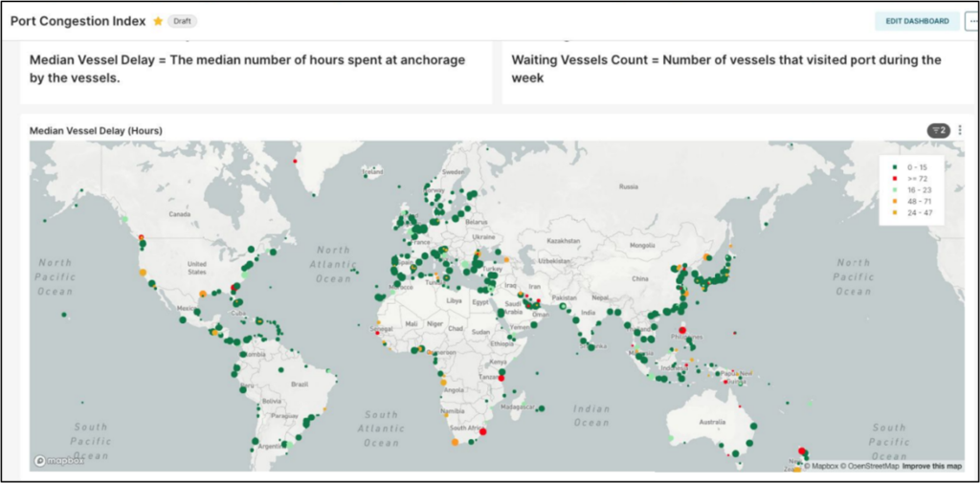
Task: Click the Edit Dashboard button
Action: [917, 21]
